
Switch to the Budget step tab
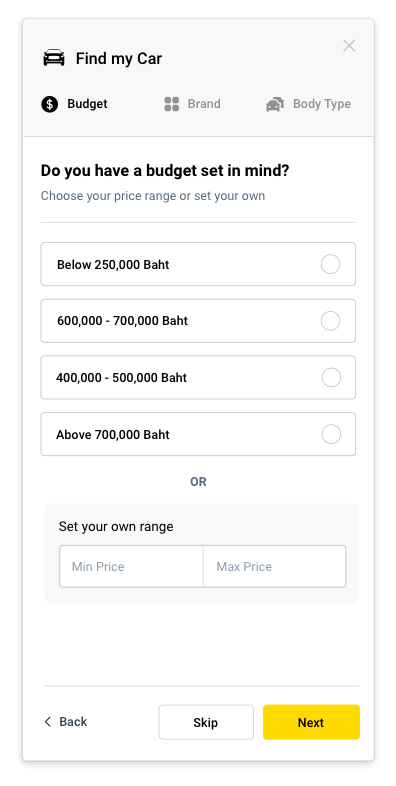(74, 104)
